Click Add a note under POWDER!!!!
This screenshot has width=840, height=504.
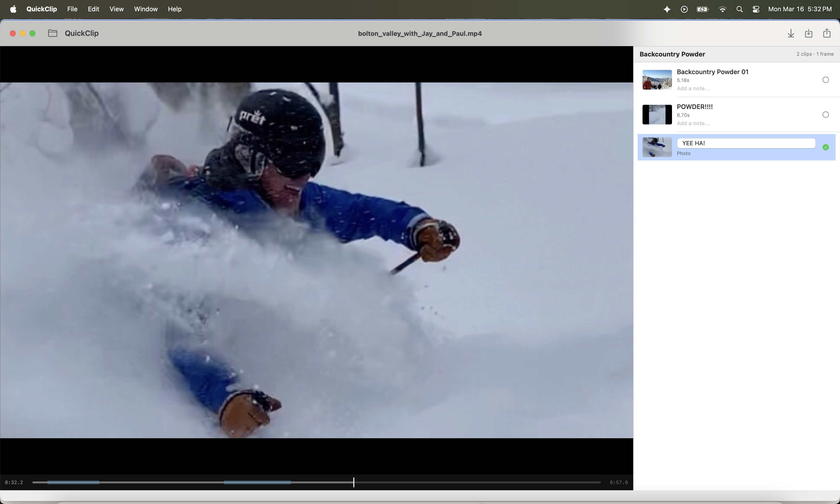693,123
